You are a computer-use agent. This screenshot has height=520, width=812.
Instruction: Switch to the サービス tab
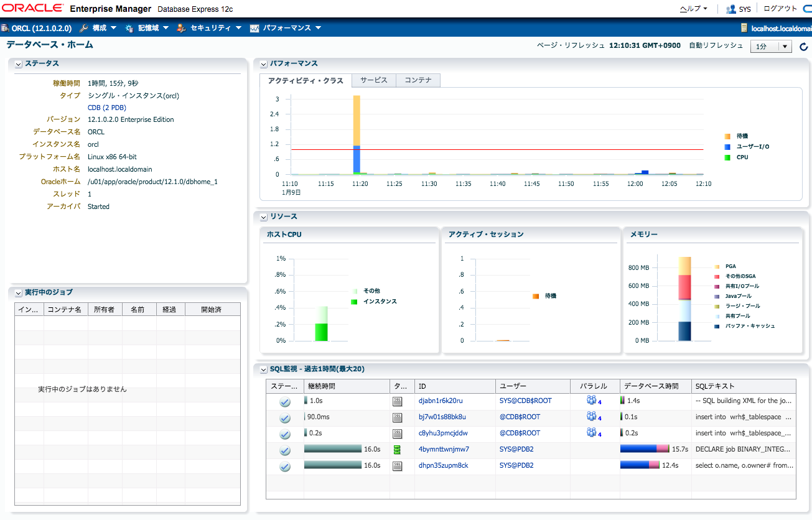(374, 80)
